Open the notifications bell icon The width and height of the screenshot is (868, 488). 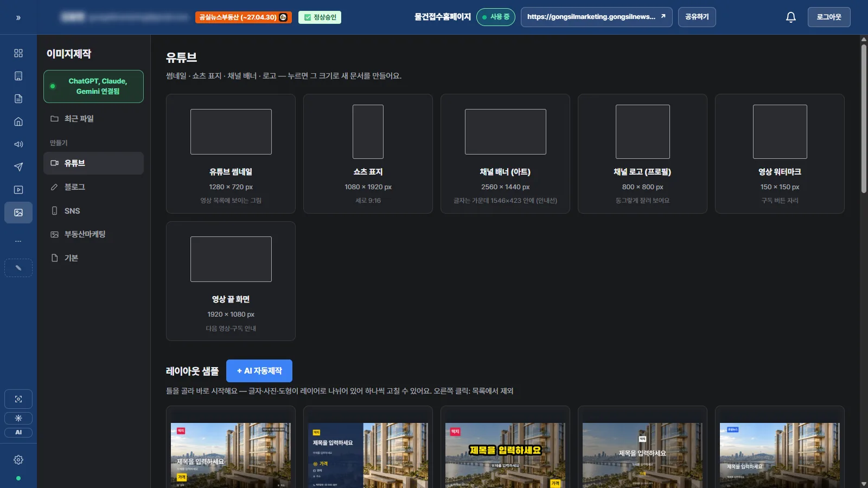coord(791,17)
